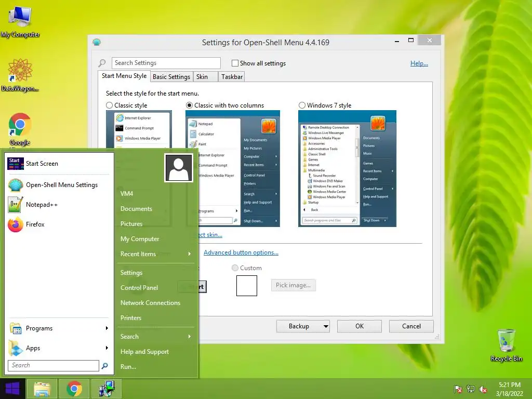Expand the Recent Items submenu
The width and height of the screenshot is (532, 399).
(x=156, y=254)
